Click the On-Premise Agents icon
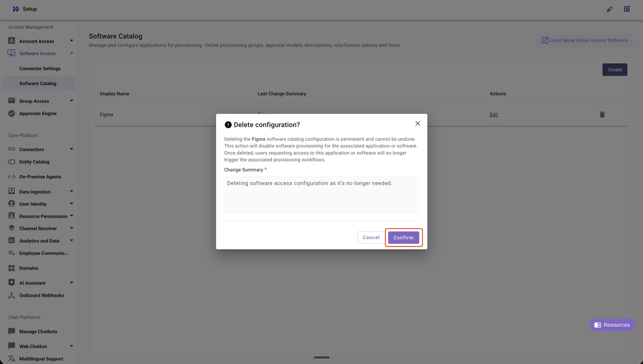Image resolution: width=643 pixels, height=364 pixels. point(12,177)
